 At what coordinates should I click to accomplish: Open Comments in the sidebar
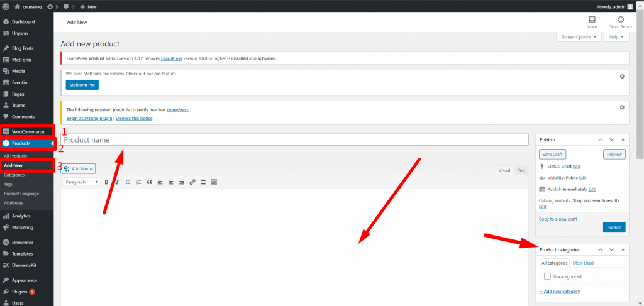(23, 116)
